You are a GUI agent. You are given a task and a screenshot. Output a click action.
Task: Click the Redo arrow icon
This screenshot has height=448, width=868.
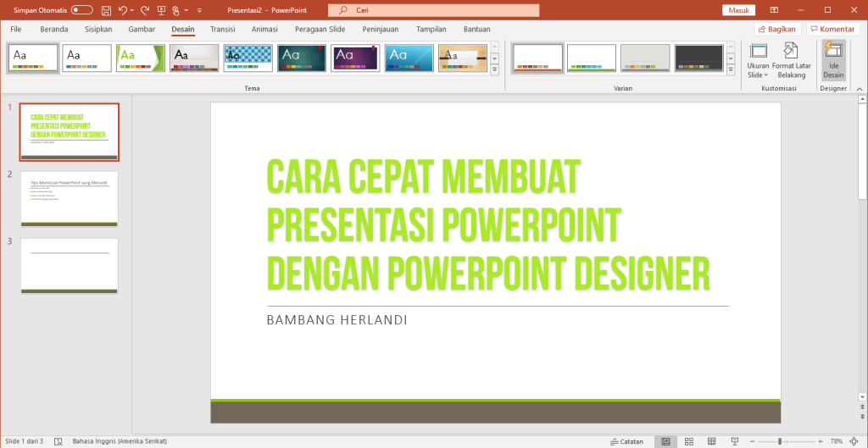point(145,10)
